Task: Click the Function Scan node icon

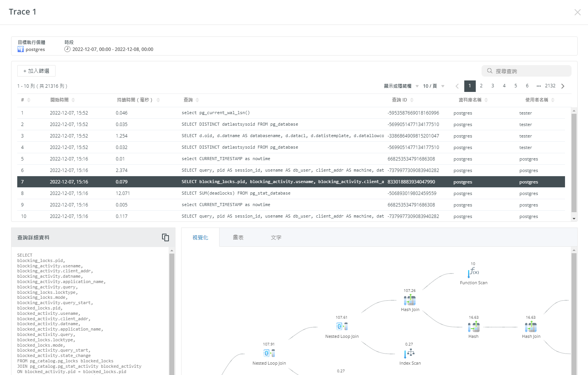Action: pyautogui.click(x=473, y=273)
